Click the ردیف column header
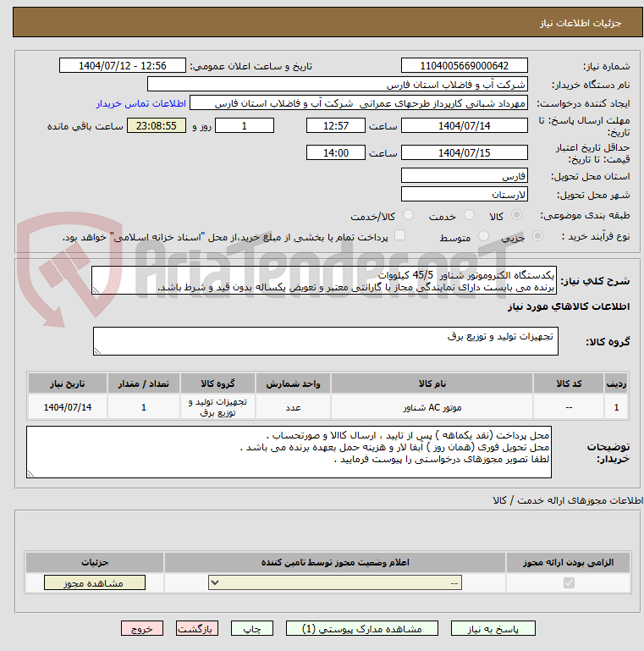The height and width of the screenshot is (651, 644). tap(616, 383)
